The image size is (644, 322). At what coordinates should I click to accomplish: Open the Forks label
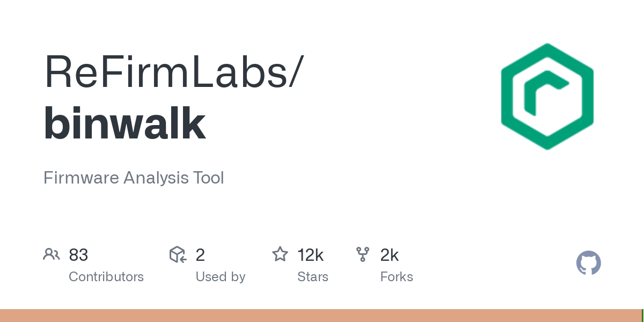click(396, 277)
